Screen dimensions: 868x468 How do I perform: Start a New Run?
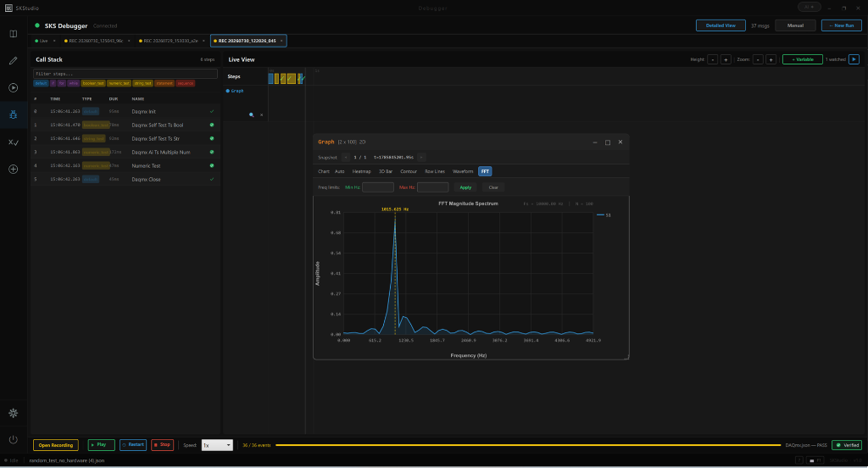[x=841, y=25]
